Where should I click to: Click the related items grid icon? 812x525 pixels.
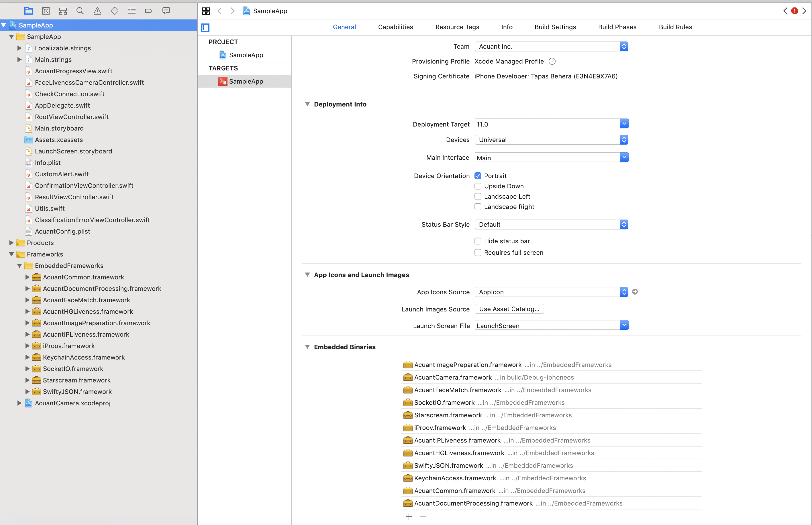pyautogui.click(x=206, y=11)
